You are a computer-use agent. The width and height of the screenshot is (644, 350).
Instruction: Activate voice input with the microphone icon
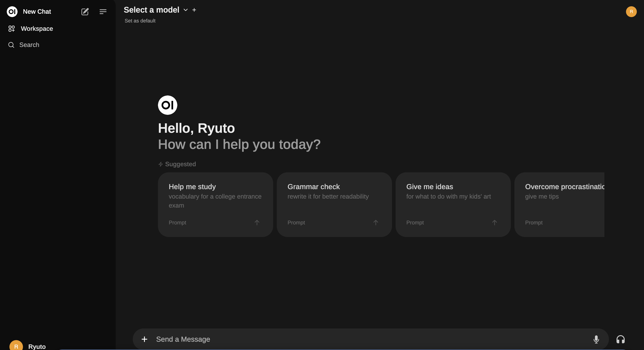pos(596,339)
